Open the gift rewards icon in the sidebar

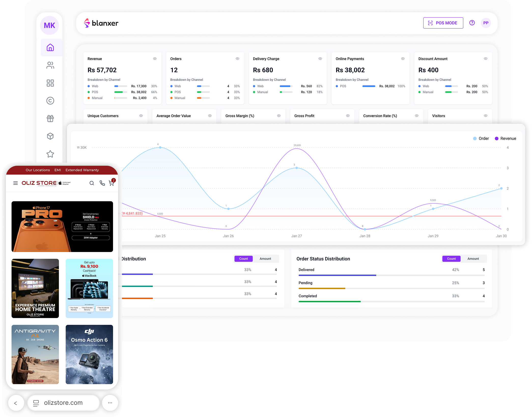point(50,118)
